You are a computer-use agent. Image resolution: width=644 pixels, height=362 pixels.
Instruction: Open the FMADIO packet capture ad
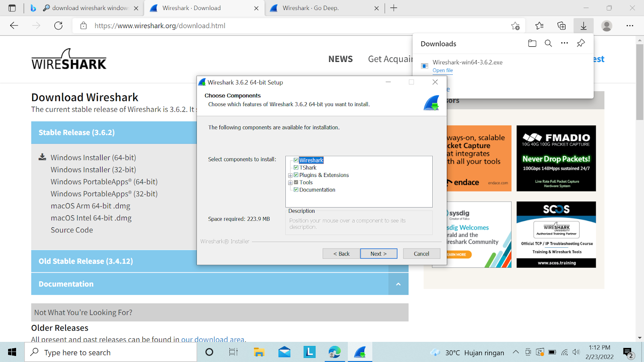tap(556, 158)
